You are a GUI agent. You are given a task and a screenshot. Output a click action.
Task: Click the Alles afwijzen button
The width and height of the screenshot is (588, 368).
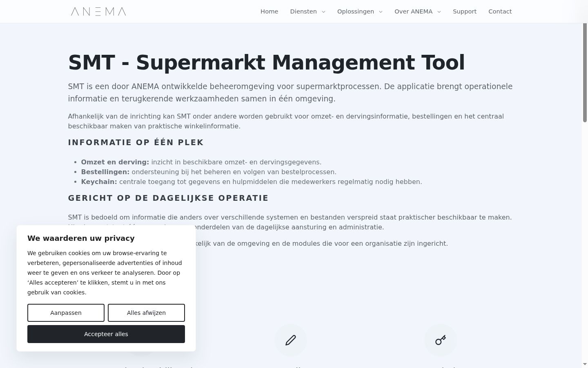pos(146,313)
